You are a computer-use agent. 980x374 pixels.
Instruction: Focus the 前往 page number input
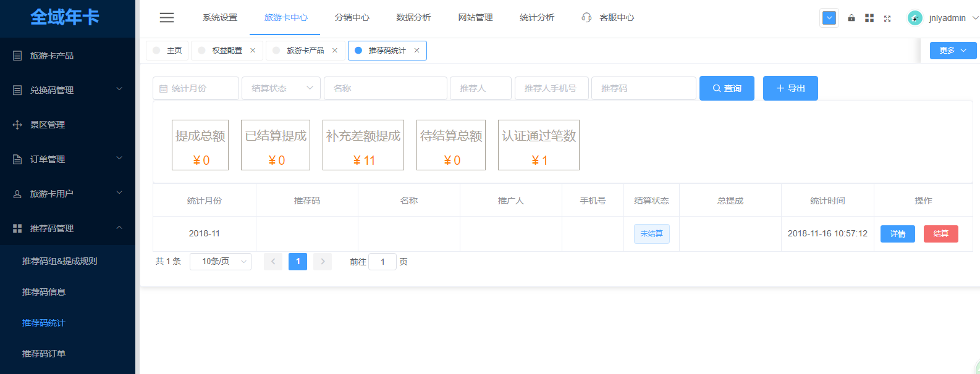[382, 262]
